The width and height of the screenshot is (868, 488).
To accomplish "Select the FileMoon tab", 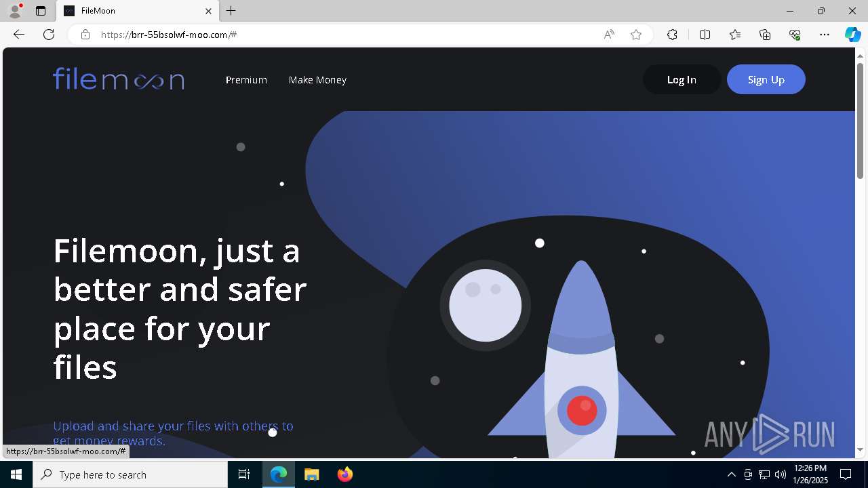I will (x=136, y=11).
